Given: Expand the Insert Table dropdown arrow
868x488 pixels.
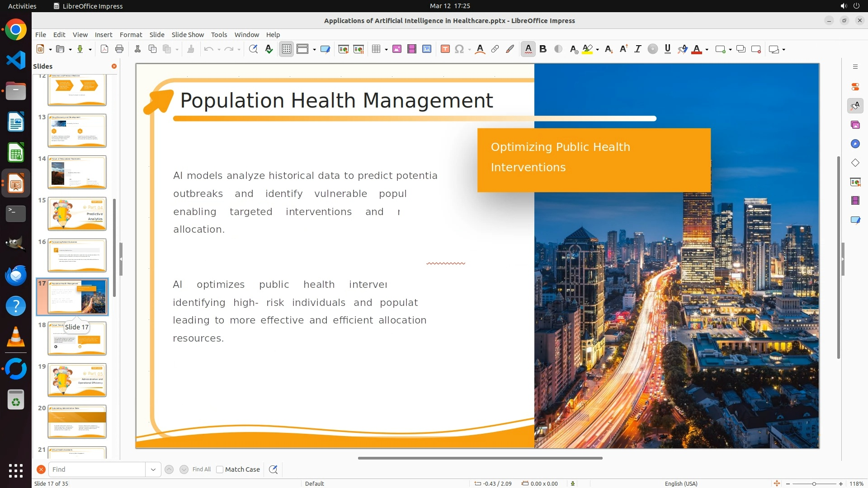Looking at the screenshot, I should click(387, 49).
